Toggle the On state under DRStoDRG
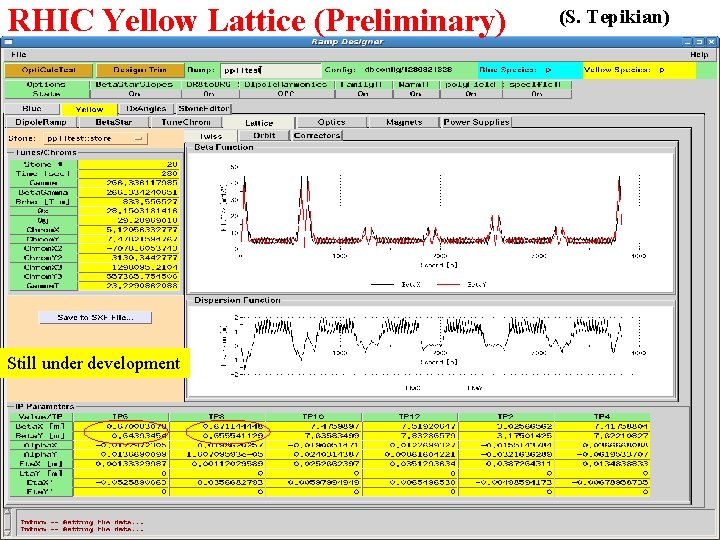 tap(209, 94)
